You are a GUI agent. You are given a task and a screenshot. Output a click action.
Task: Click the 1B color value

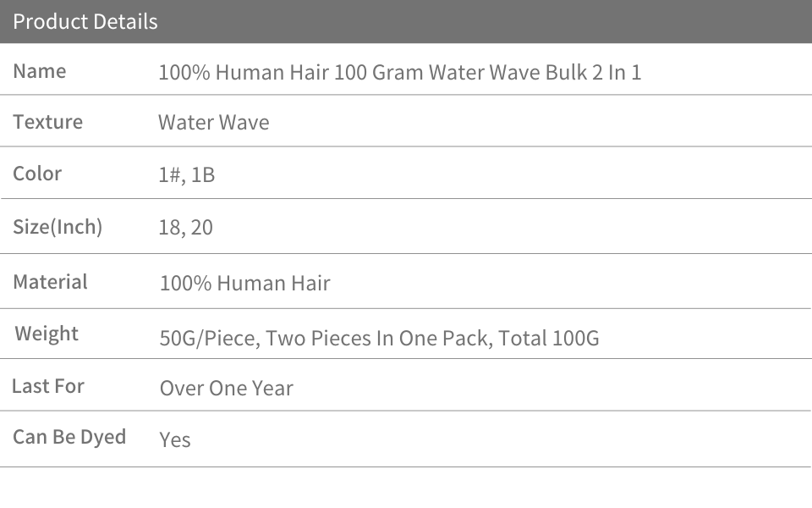pos(203,175)
